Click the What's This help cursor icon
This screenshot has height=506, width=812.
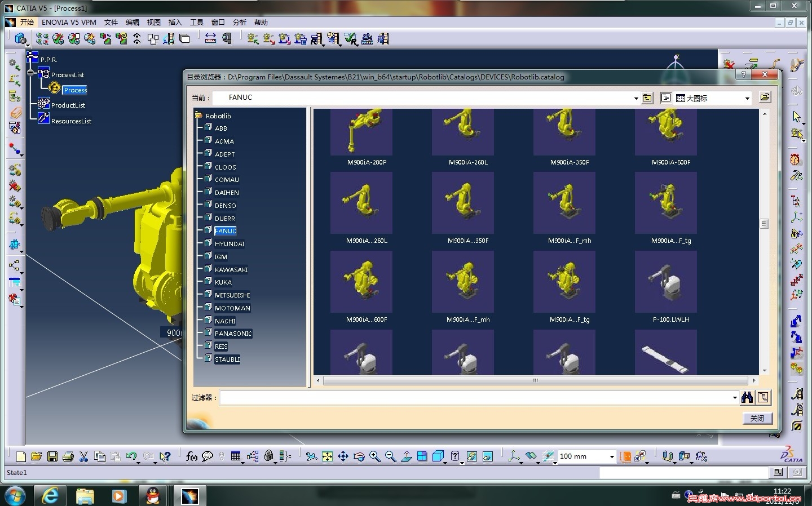[165, 456]
